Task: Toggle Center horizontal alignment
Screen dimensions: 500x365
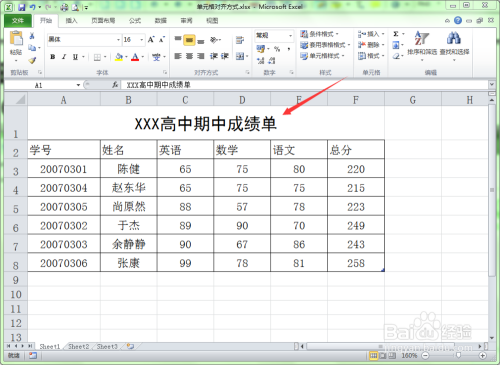Action: pos(189,56)
